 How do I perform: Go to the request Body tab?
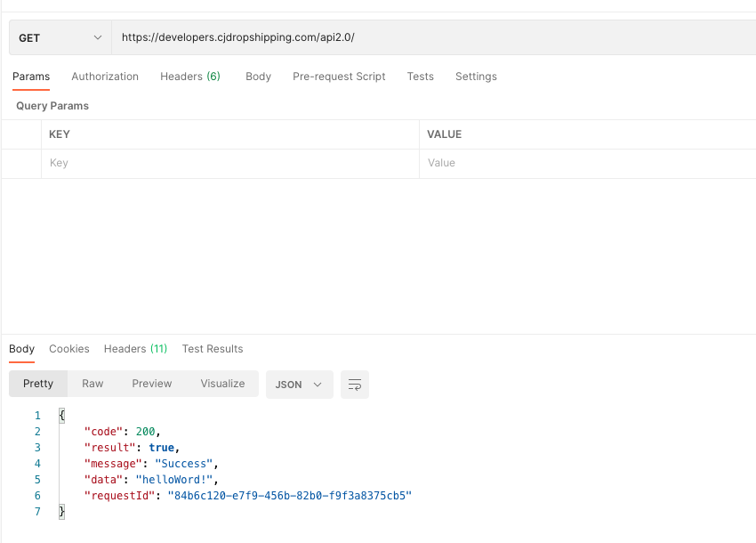(x=258, y=77)
